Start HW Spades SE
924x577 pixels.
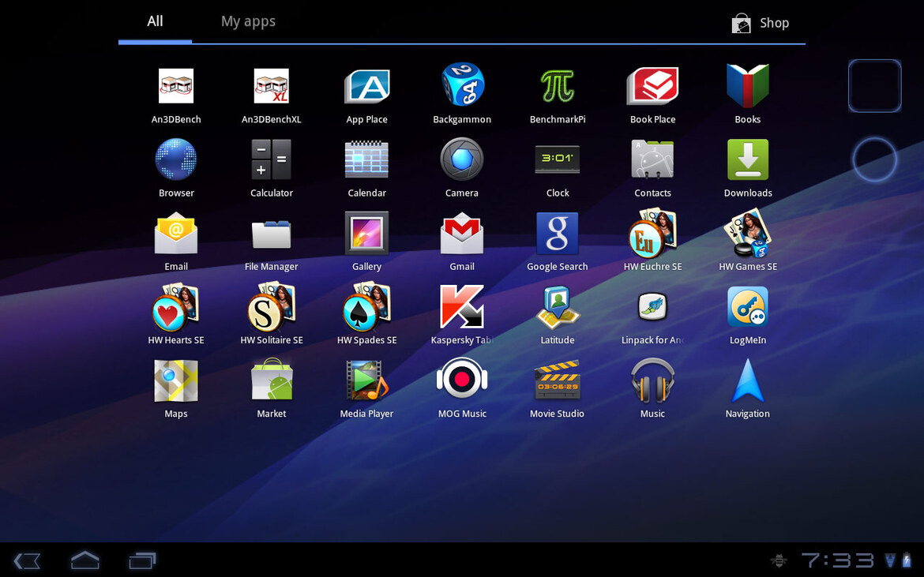[366, 307]
